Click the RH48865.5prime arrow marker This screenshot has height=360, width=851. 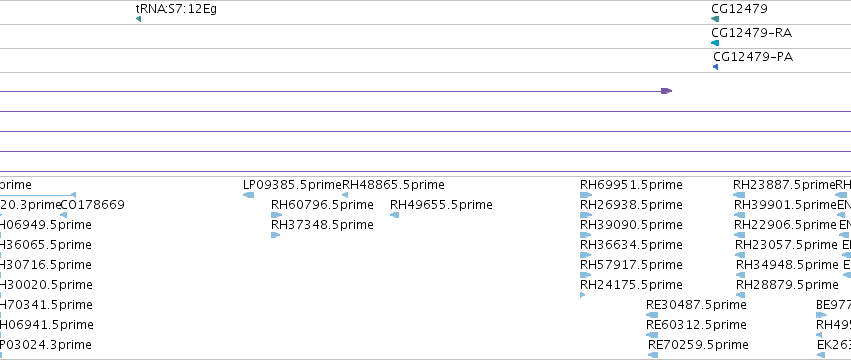(x=345, y=195)
